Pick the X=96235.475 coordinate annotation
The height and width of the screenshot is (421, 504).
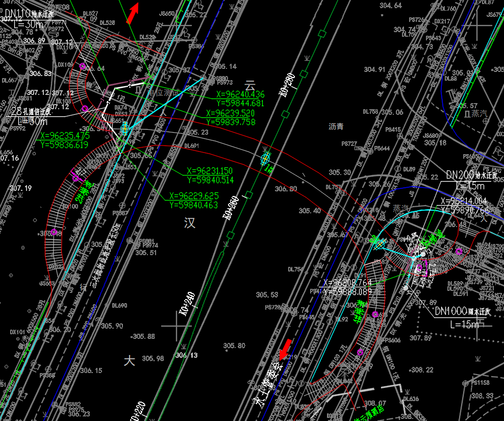(65, 136)
